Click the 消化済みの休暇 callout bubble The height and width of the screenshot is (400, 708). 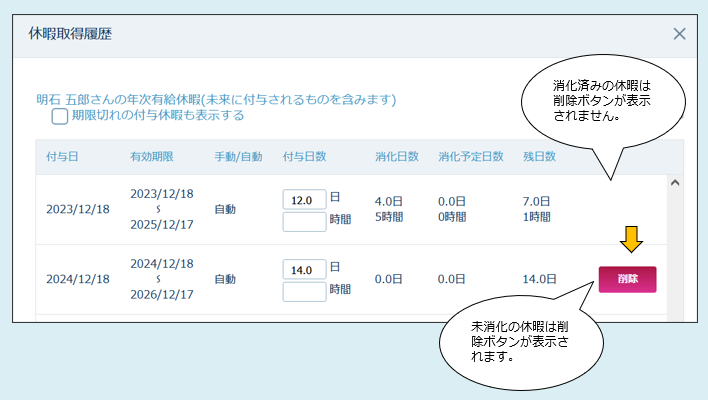pos(603,100)
